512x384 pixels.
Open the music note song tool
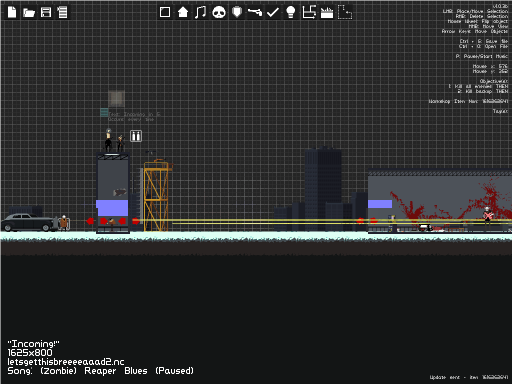tap(200, 12)
